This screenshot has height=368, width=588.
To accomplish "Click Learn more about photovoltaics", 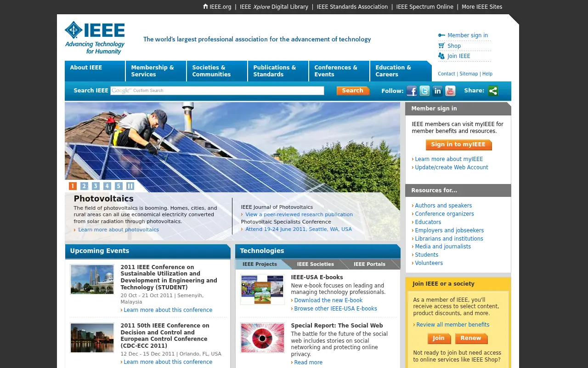I will [x=119, y=230].
